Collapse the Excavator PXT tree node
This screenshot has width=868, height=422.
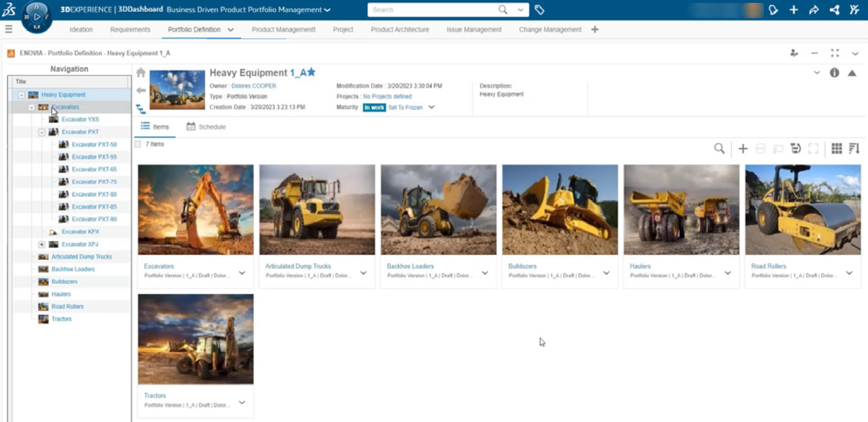[x=42, y=132]
